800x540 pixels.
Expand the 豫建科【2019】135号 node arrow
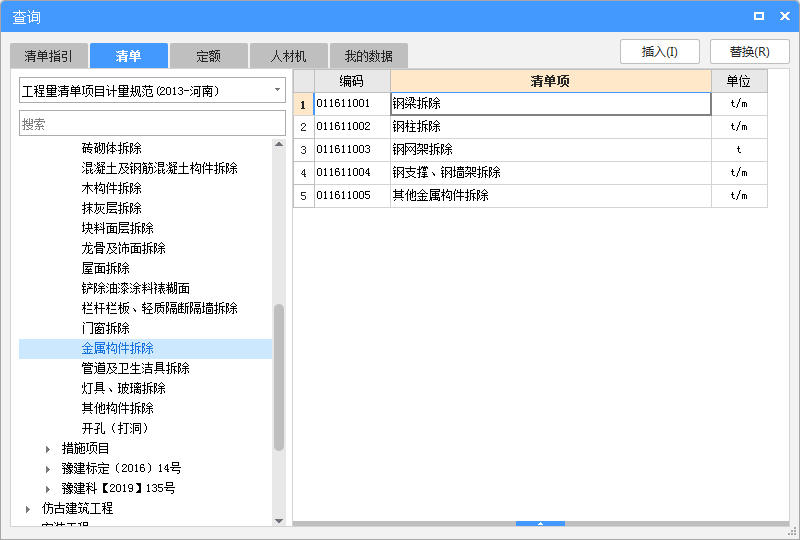coord(48,488)
